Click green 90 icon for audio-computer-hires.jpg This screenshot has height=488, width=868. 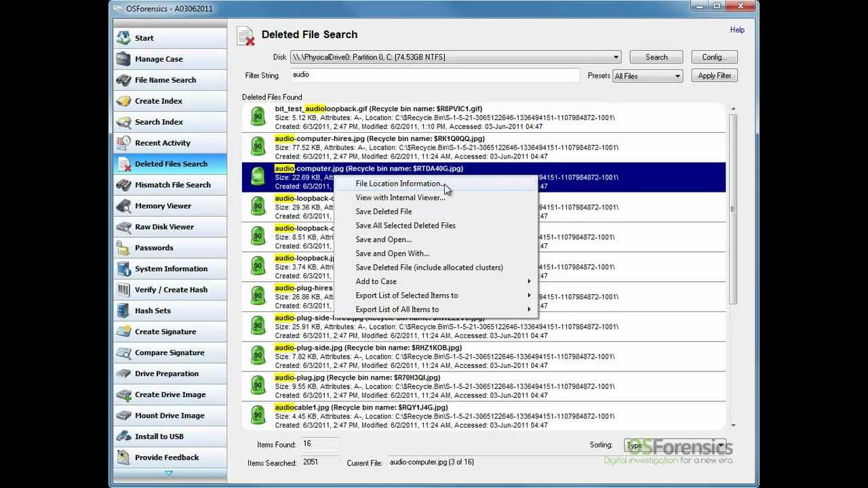[258, 146]
